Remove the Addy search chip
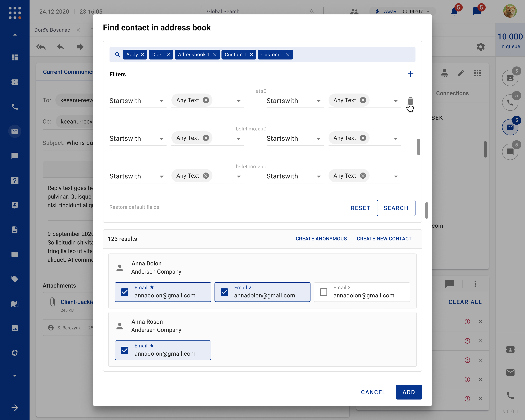The image size is (525, 420). click(142, 55)
